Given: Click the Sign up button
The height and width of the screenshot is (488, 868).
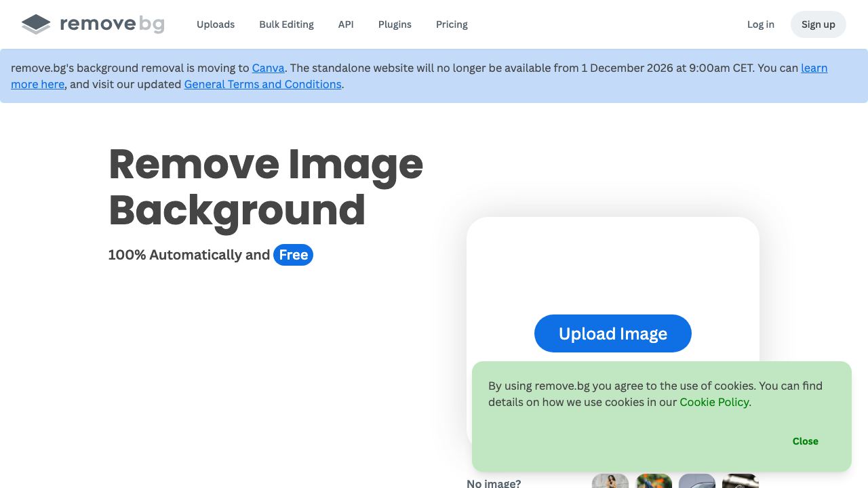Looking at the screenshot, I should (x=818, y=24).
